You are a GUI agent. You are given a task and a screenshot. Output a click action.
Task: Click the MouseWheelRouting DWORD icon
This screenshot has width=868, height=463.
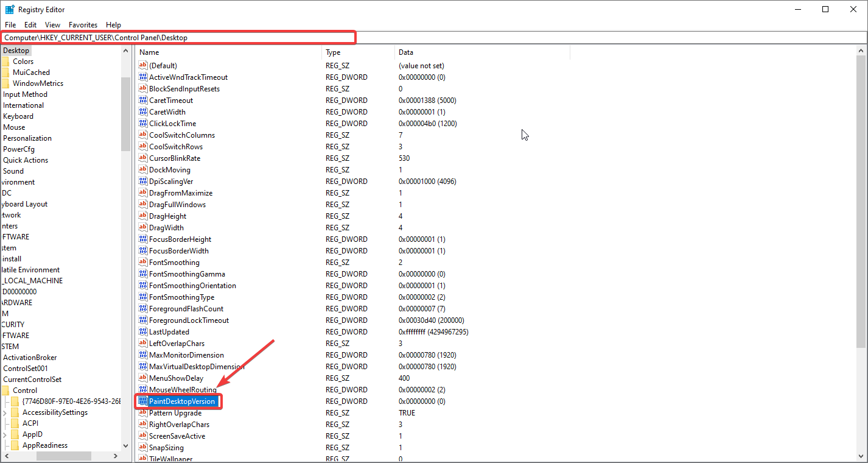click(144, 390)
